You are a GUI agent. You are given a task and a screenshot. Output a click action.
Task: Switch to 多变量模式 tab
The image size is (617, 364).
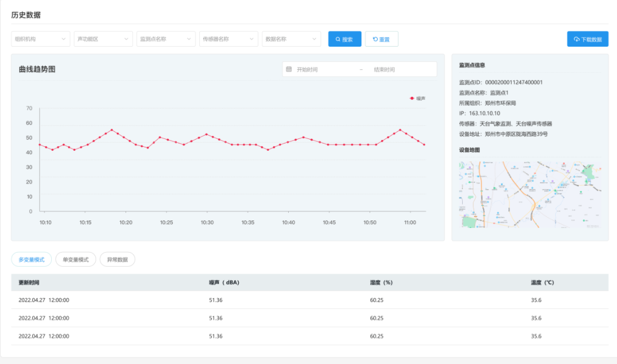32,259
